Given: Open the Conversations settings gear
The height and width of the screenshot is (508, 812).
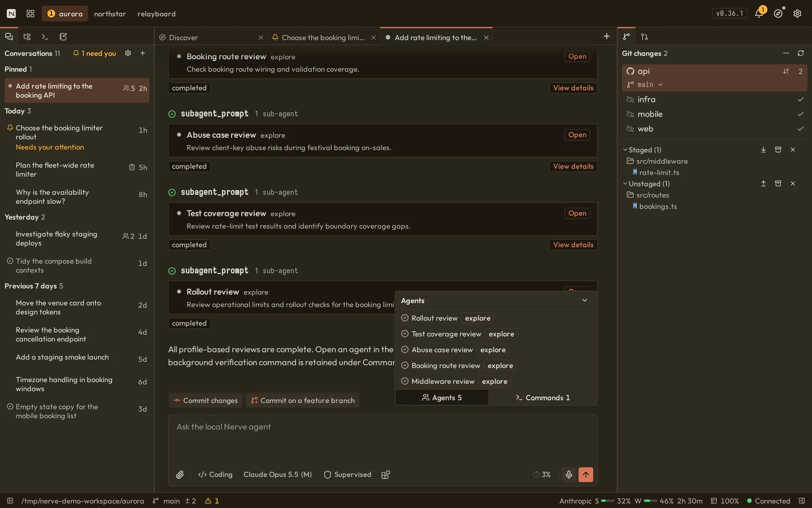Looking at the screenshot, I should [x=128, y=53].
